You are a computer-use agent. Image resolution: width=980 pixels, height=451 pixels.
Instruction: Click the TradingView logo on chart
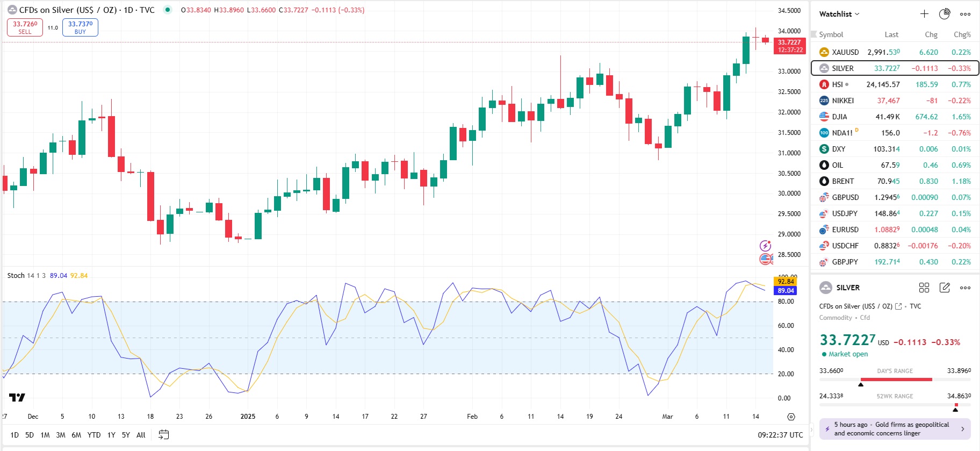[x=17, y=397]
